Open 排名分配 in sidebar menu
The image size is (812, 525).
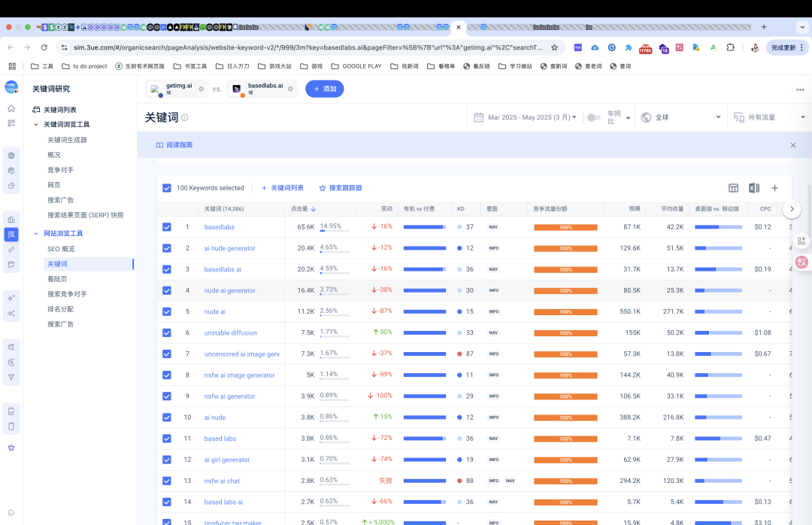60,309
